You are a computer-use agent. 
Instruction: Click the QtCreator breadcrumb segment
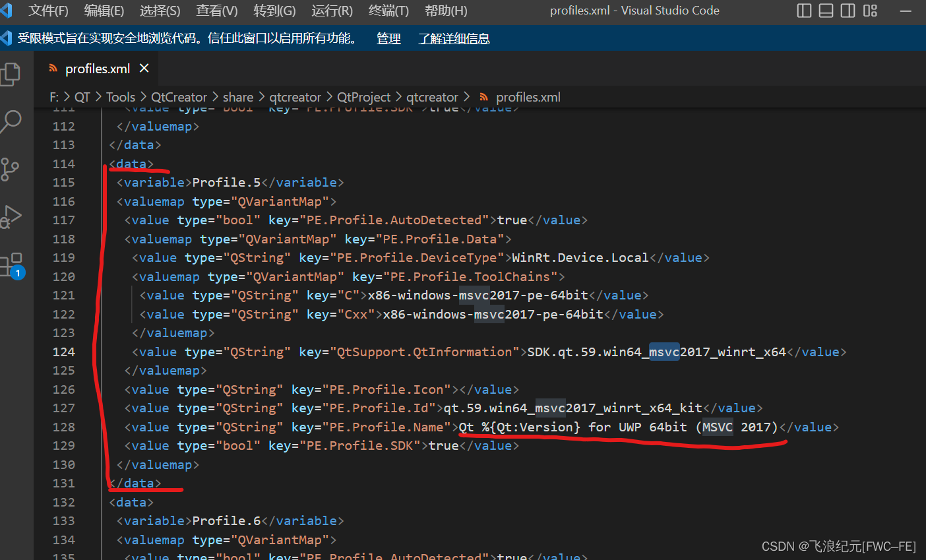point(179,97)
